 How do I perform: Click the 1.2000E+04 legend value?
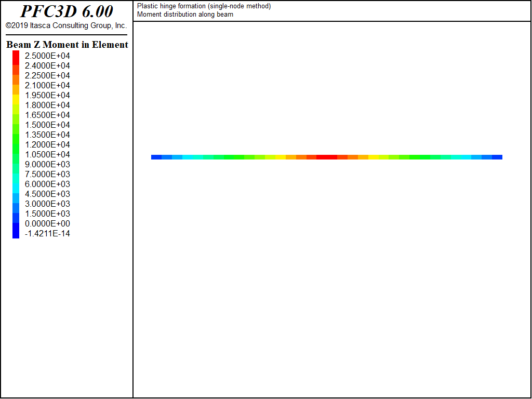[47, 144]
